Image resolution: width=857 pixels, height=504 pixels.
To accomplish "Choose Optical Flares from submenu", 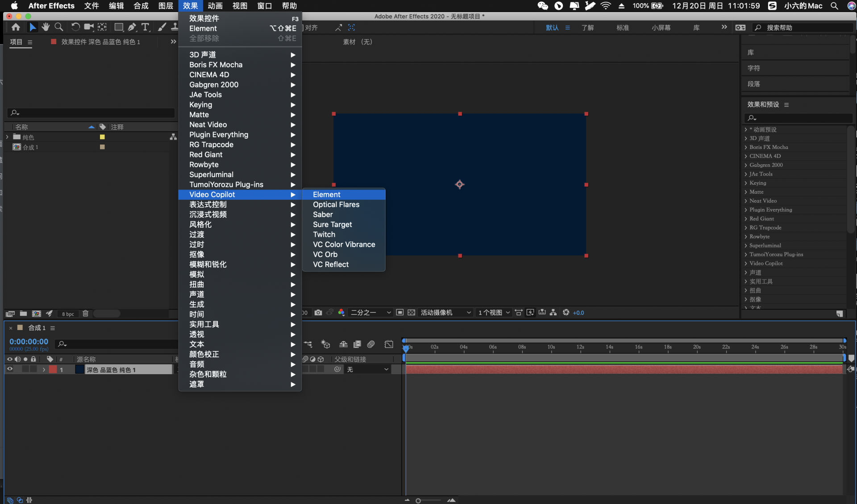I will tap(344, 204).
